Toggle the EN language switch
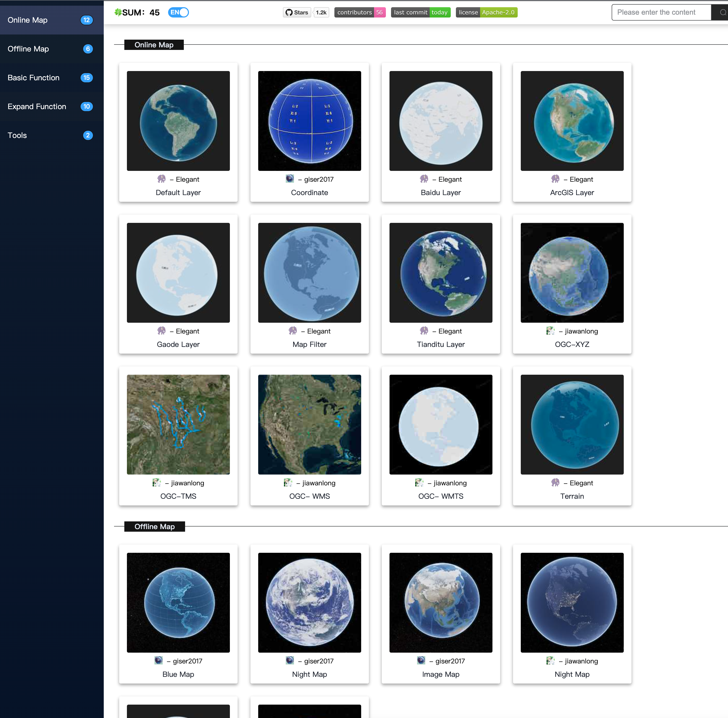728x718 pixels. click(x=178, y=12)
